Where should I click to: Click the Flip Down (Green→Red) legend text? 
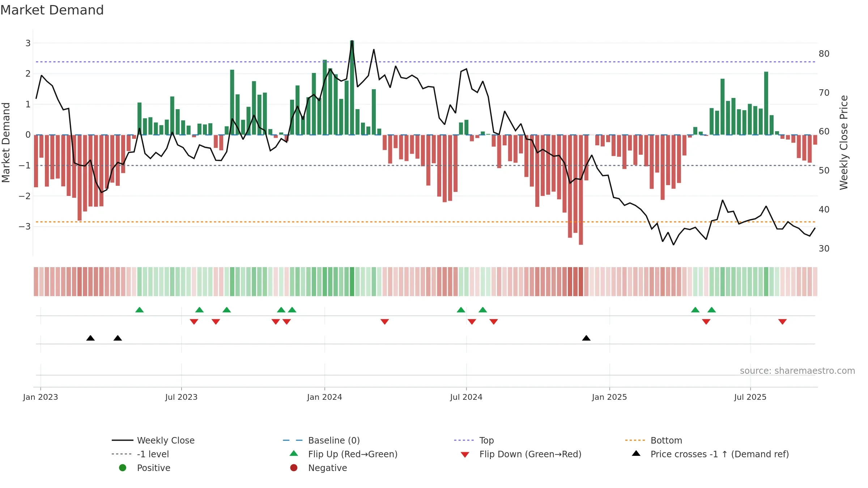[x=530, y=454]
